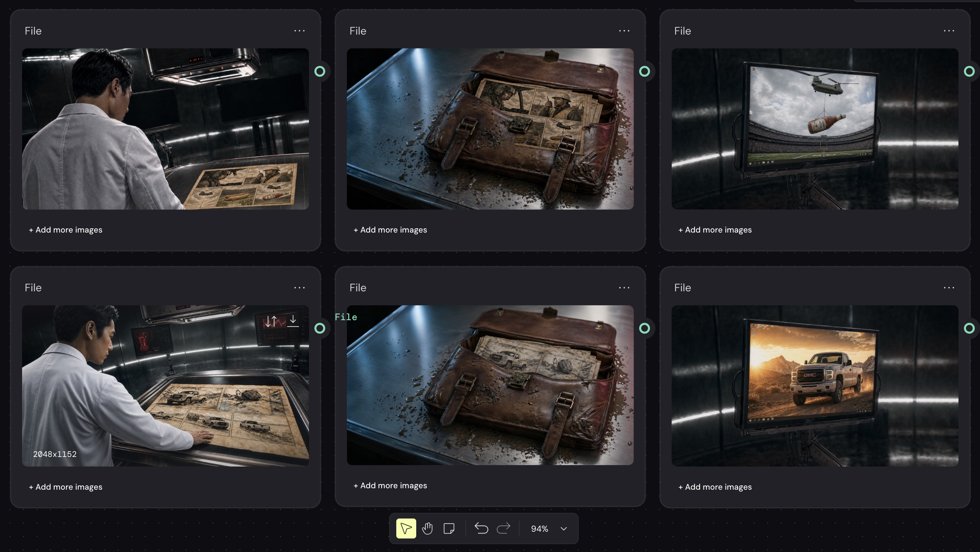Select image of man viewing soldier comic page

(x=165, y=129)
